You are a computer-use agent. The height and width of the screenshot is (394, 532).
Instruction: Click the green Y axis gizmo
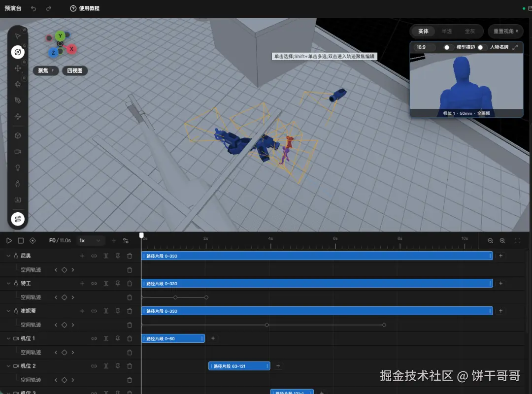coord(60,35)
